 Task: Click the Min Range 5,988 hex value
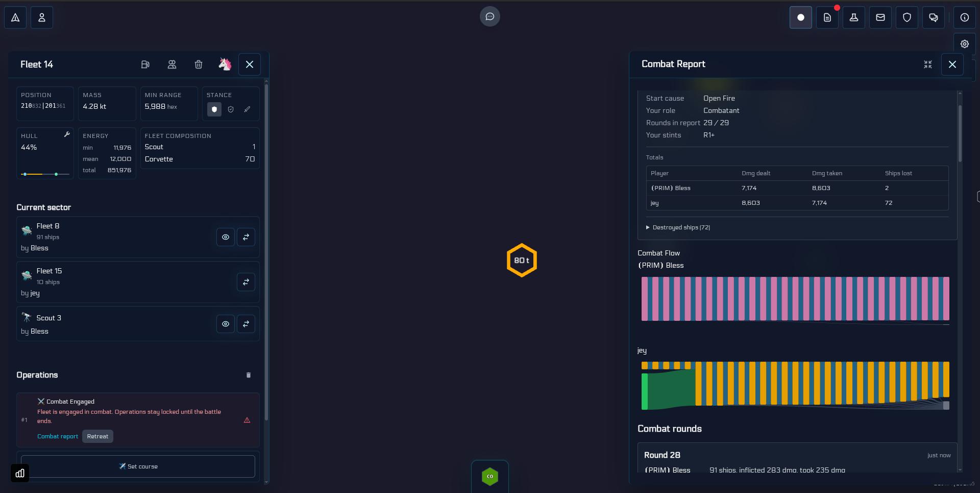[161, 106]
